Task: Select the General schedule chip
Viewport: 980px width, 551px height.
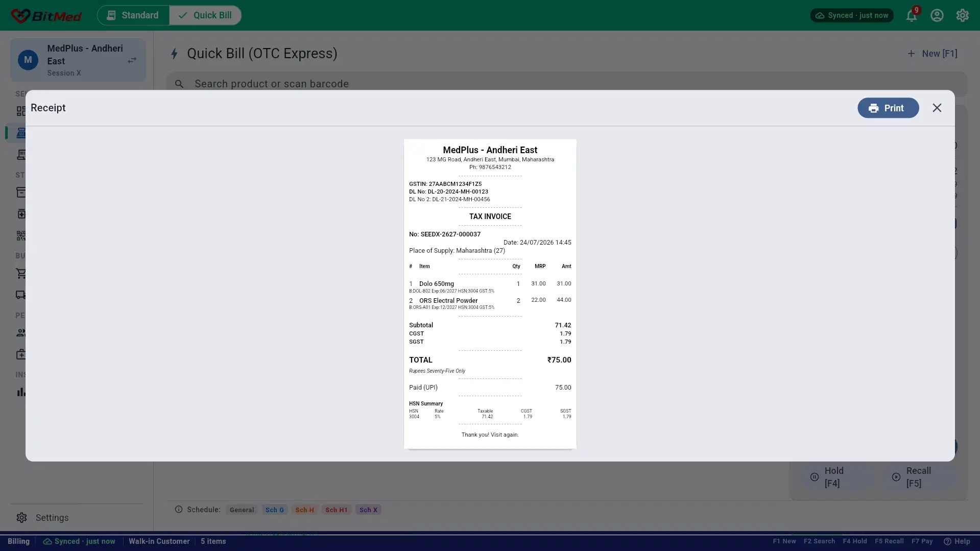Action: (x=242, y=510)
